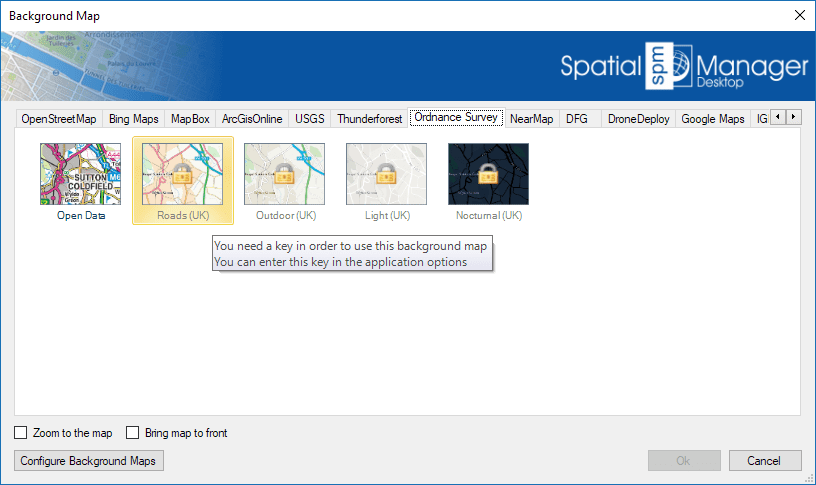Choose the Outdoor (UK) map tile
Screen dimensions: 816x485
pos(285,174)
